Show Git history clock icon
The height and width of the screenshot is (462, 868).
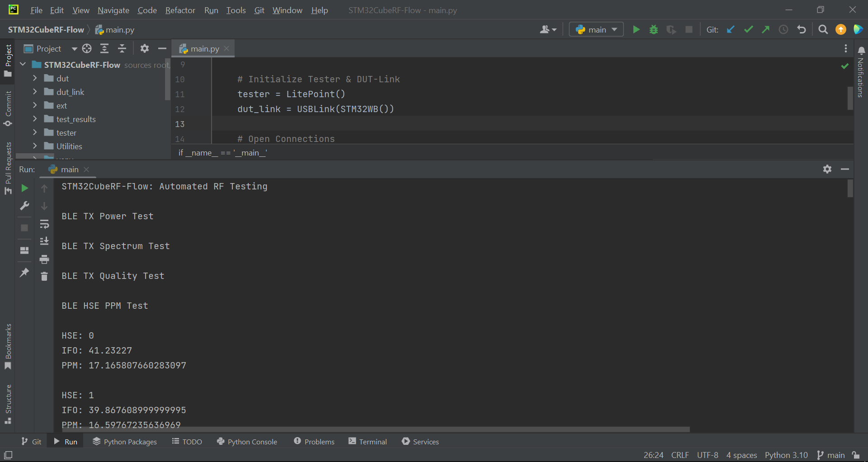coord(783,30)
